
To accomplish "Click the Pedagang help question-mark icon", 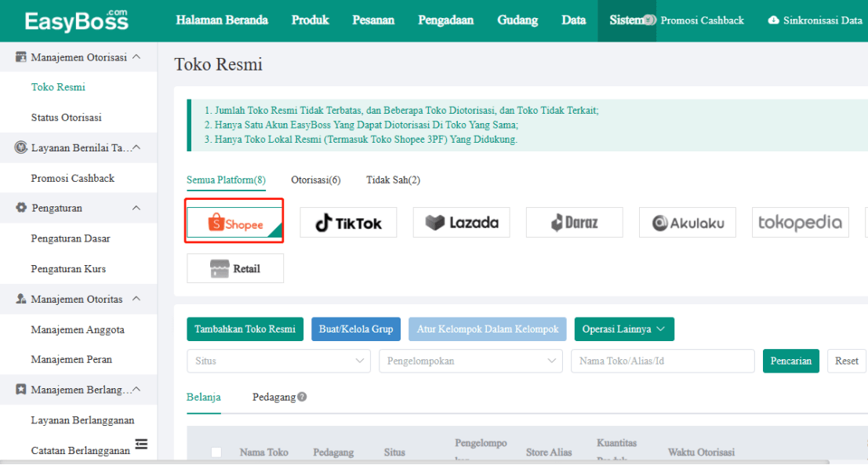I will [302, 397].
